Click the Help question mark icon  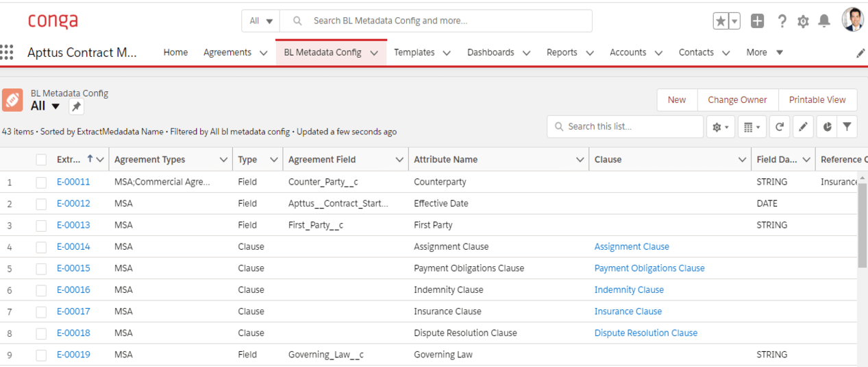(x=782, y=21)
